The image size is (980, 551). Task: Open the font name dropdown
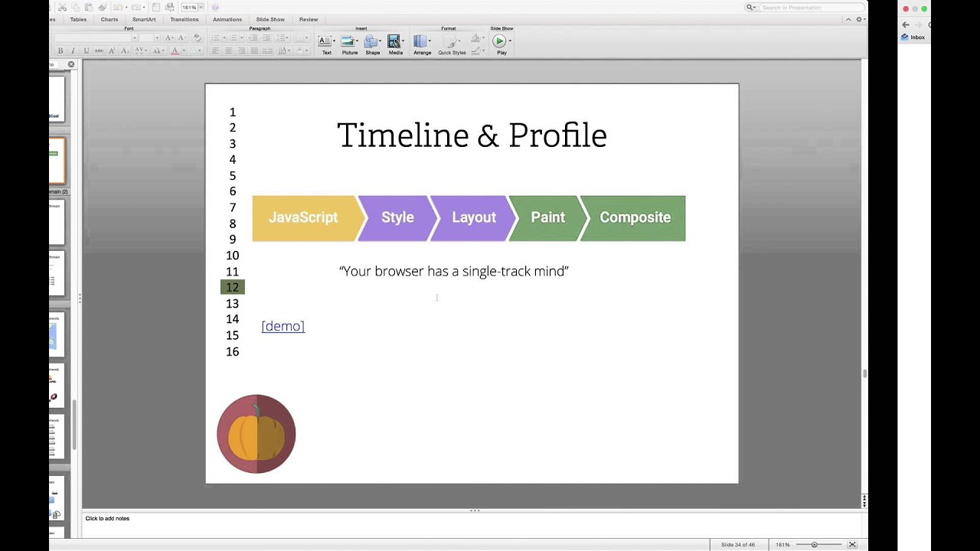(135, 37)
